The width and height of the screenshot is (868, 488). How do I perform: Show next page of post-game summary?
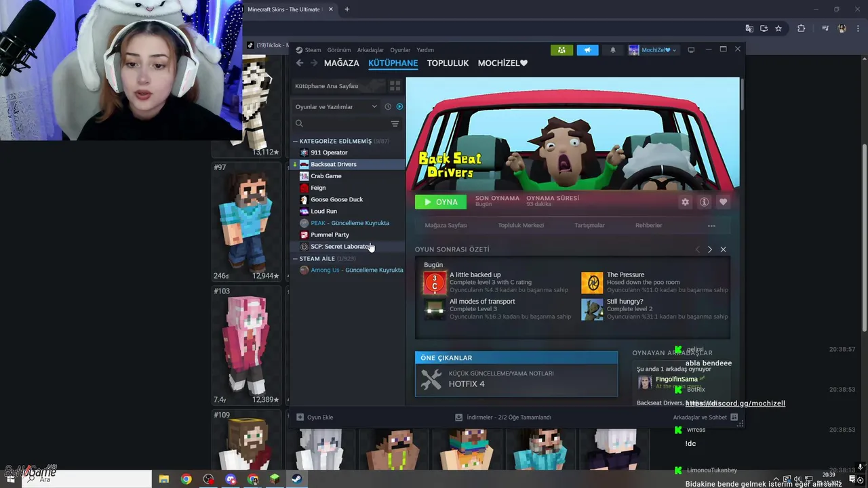710,249
